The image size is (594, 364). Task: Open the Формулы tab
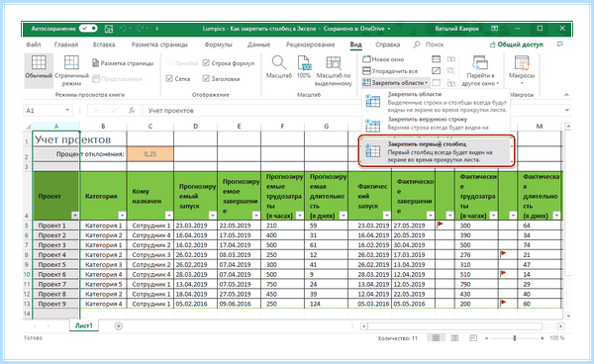[x=218, y=45]
